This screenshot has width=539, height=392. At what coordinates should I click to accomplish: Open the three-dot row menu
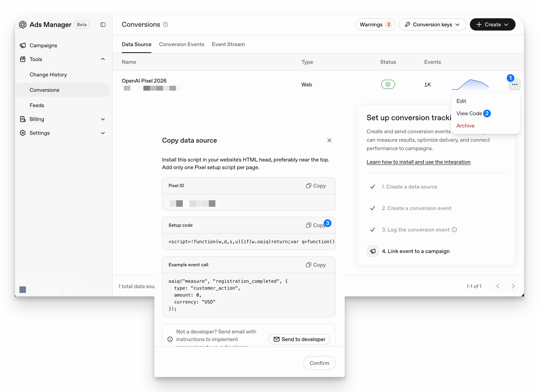click(514, 85)
